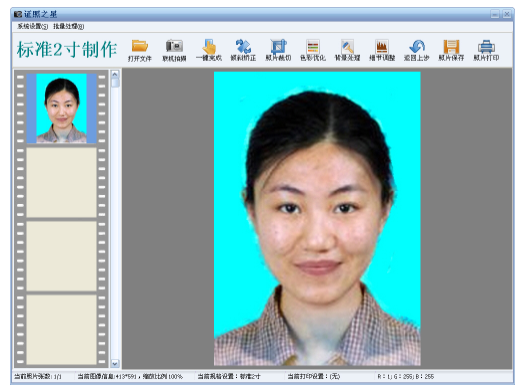Open file via the folder icon
Image resolution: width=526 pixels, height=387 pixels.
click(x=140, y=51)
